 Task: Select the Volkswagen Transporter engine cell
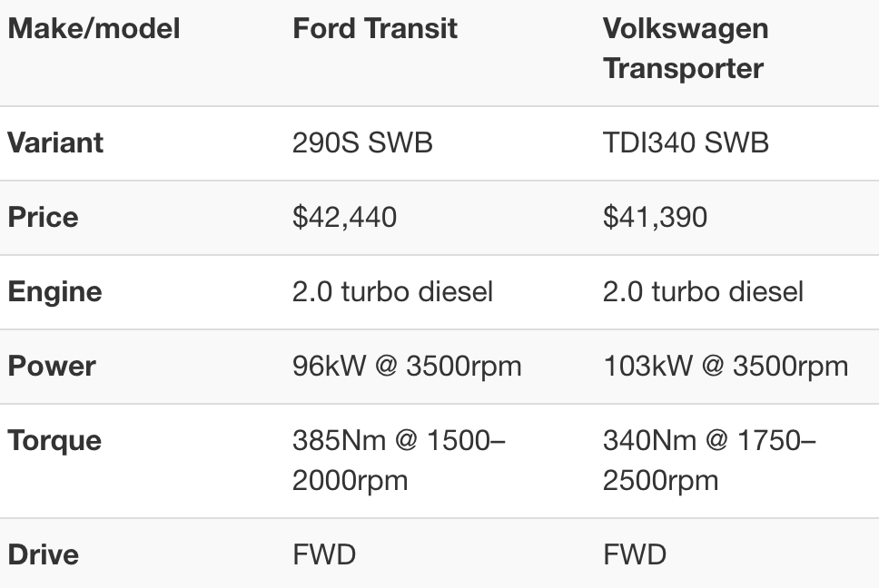click(x=703, y=291)
